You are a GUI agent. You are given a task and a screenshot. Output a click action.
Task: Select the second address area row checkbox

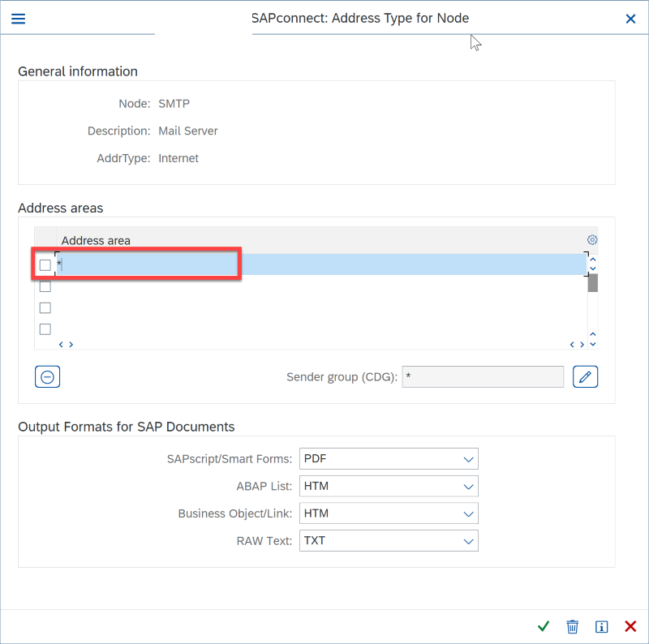click(45, 286)
